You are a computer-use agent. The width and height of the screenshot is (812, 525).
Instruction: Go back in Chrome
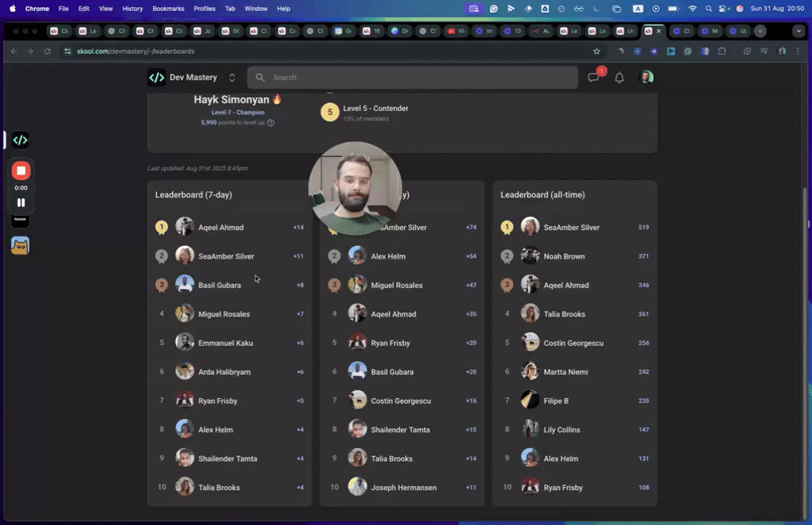pos(14,52)
